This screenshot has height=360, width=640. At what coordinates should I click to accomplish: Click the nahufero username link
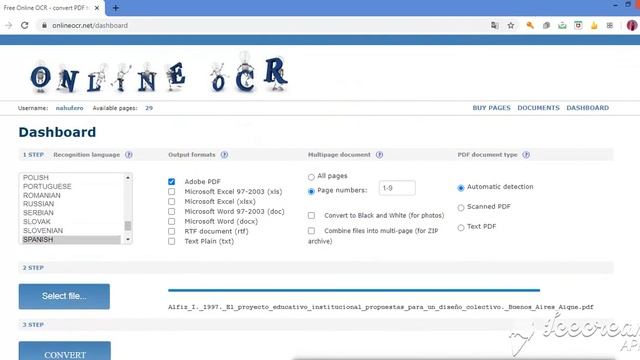tap(69, 108)
